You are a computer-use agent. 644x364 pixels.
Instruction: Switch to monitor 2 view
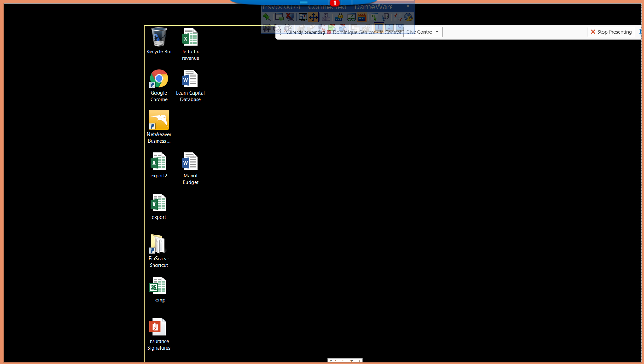[389, 27]
